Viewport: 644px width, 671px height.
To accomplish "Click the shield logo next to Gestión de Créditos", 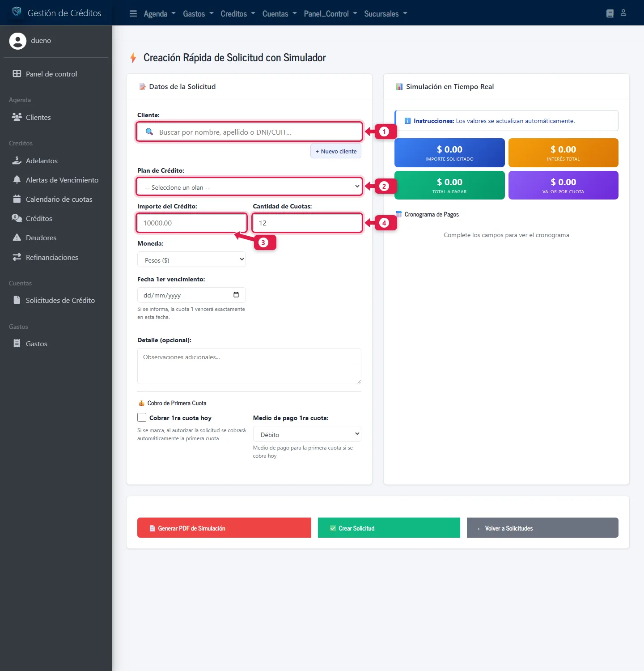I will [x=17, y=12].
